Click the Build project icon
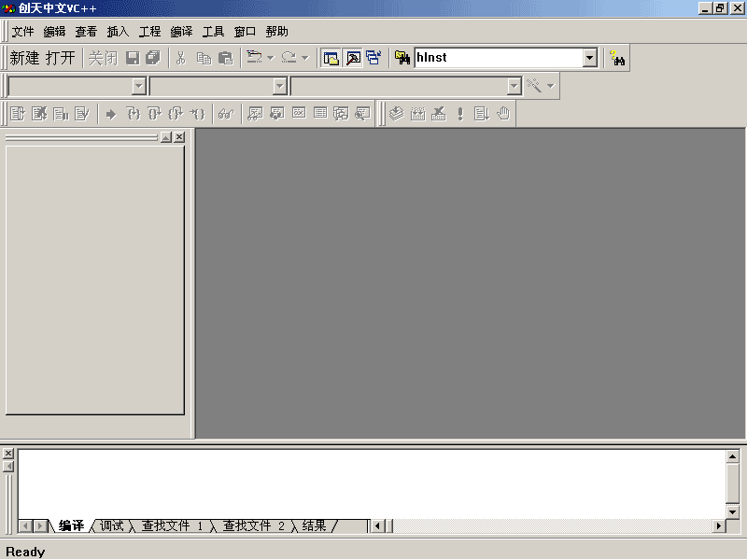Screen dimensions: 747x560 417,114
